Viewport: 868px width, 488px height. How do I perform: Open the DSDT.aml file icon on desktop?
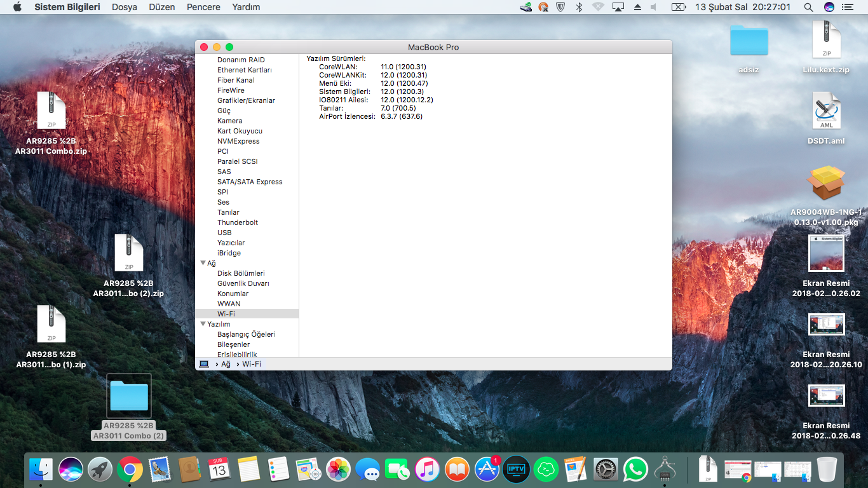826,112
